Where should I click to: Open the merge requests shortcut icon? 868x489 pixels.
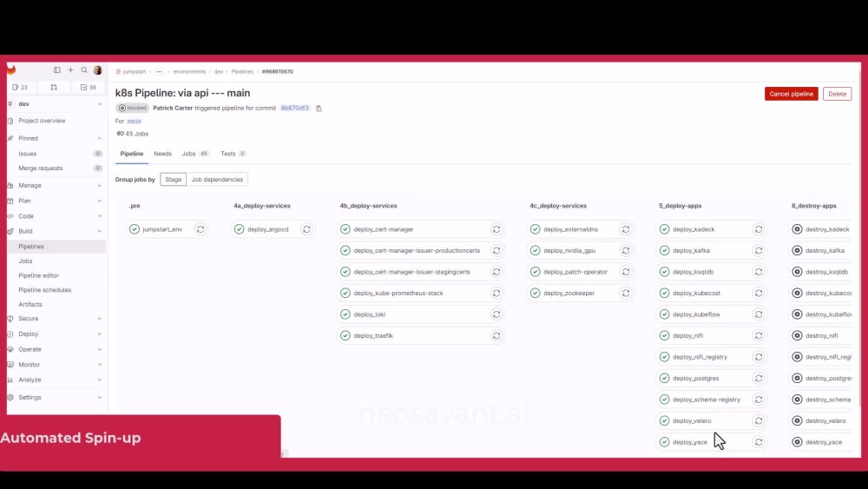tap(54, 88)
